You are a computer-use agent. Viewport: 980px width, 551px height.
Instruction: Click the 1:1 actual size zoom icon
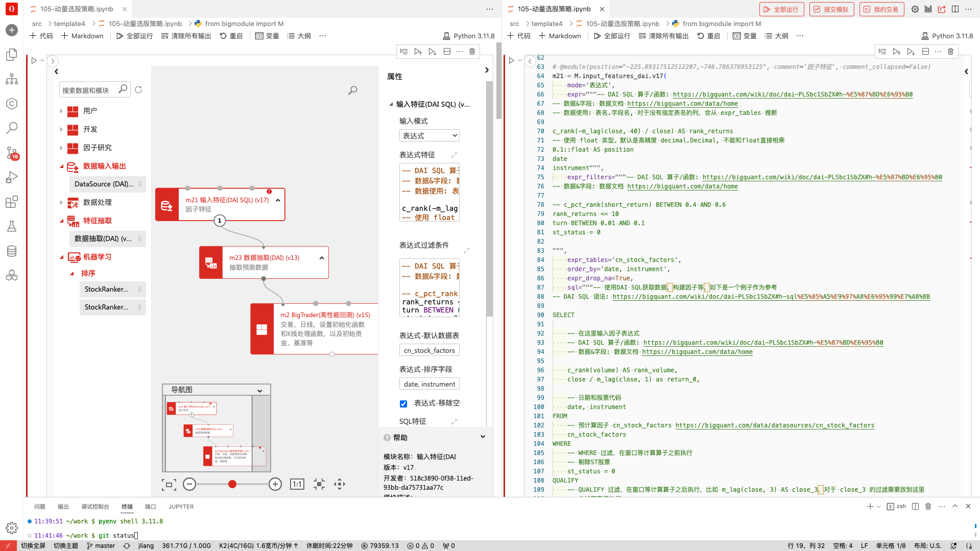(x=297, y=484)
